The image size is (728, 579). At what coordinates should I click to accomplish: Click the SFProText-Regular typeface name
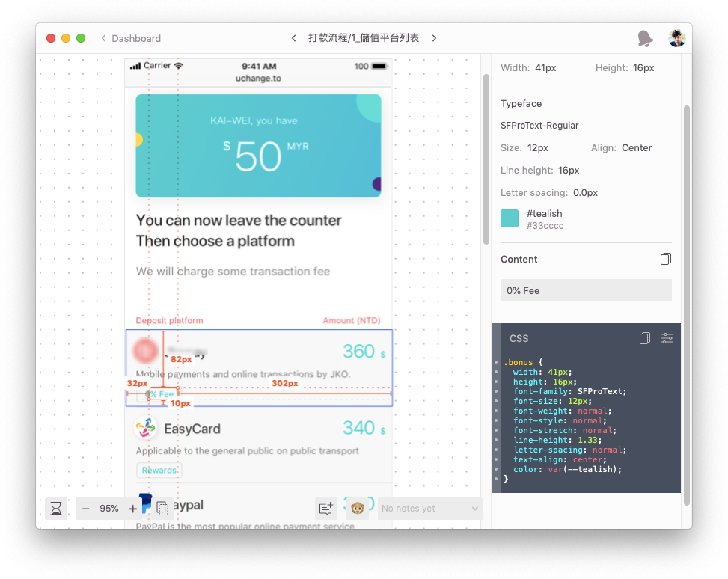pos(539,126)
